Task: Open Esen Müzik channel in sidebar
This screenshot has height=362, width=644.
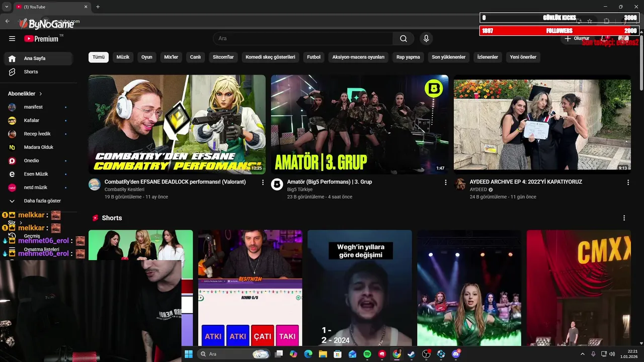Action: pos(38,174)
